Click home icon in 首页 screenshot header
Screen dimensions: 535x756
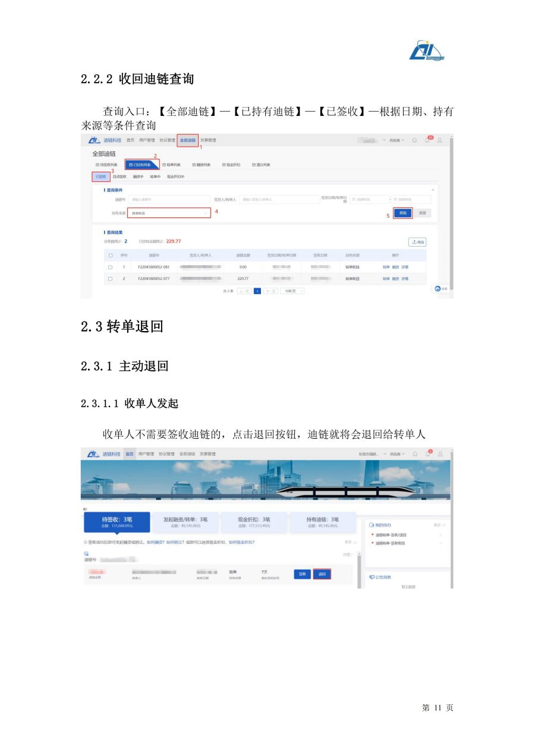pos(414,454)
